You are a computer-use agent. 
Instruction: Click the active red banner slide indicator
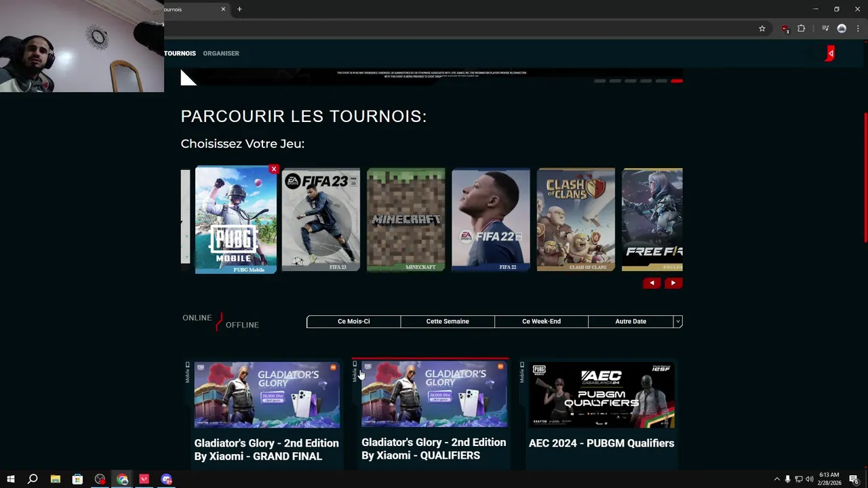677,81
